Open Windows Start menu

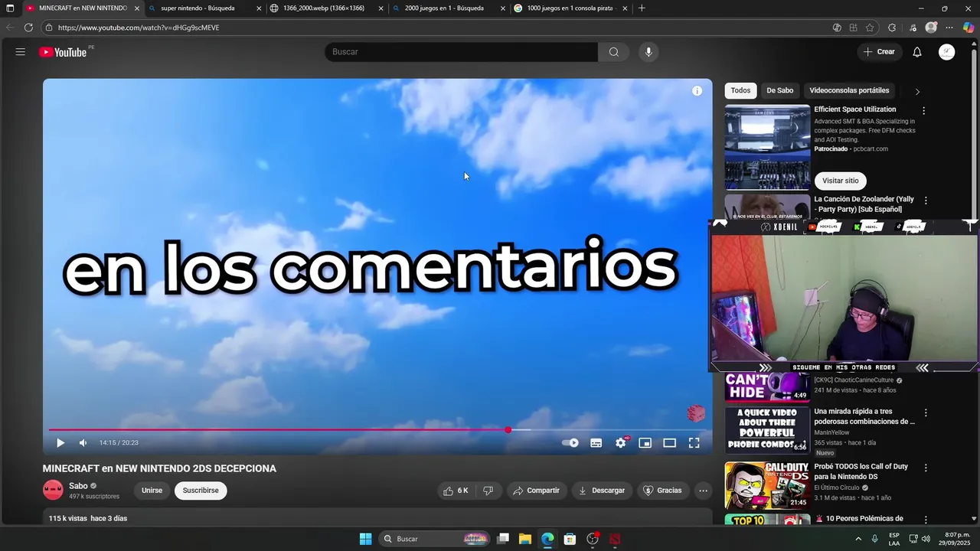point(365,539)
